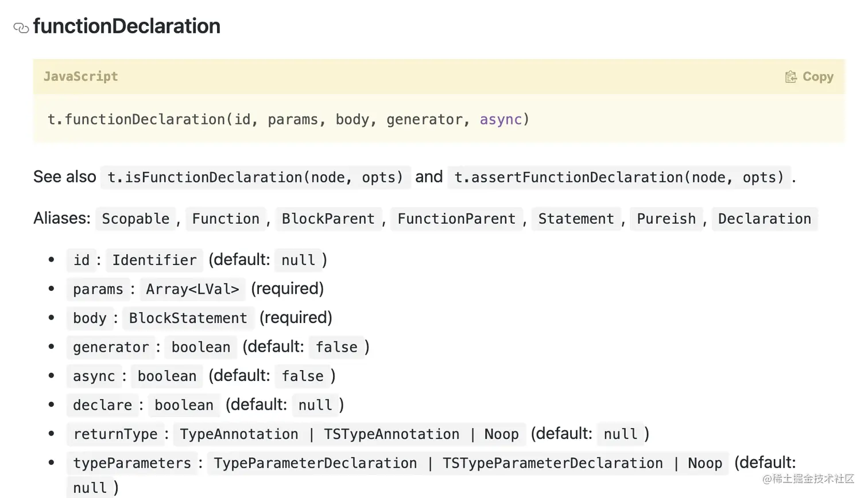Viewport: 868px width, 498px height.
Task: Click the Identifier type of id
Action: coord(154,260)
